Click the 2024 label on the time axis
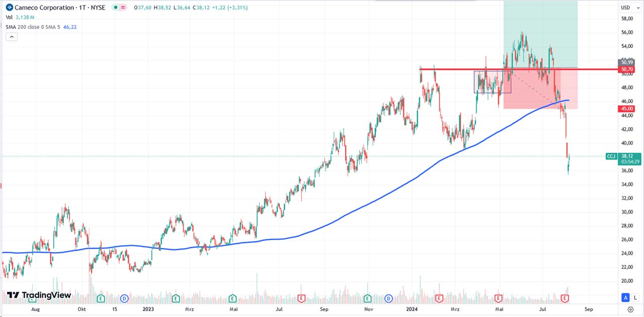This screenshot has width=644, height=317. (x=413, y=309)
